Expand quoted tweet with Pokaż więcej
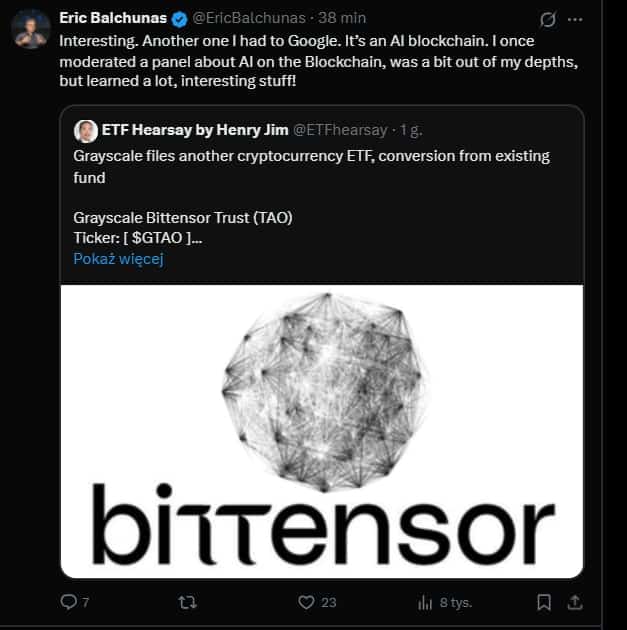Screen dimensions: 627x630 point(118,258)
